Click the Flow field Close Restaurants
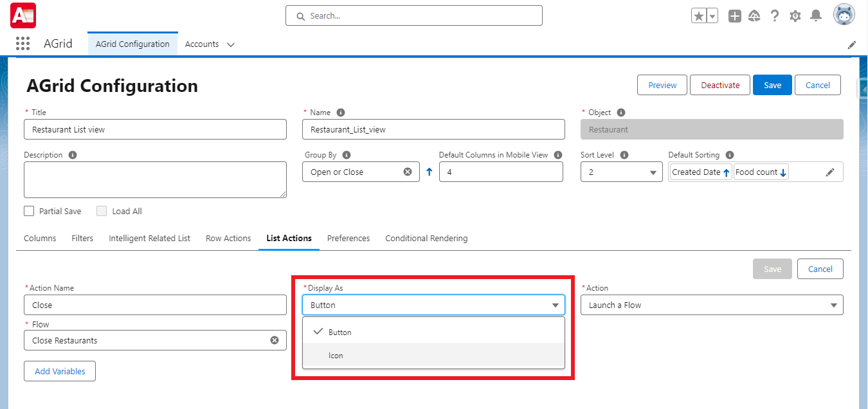868x409 pixels. pyautogui.click(x=155, y=340)
